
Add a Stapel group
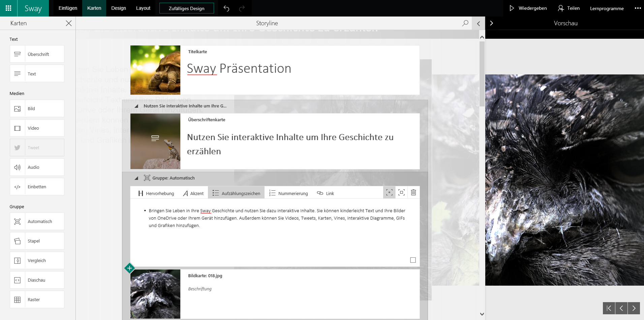pos(37,241)
